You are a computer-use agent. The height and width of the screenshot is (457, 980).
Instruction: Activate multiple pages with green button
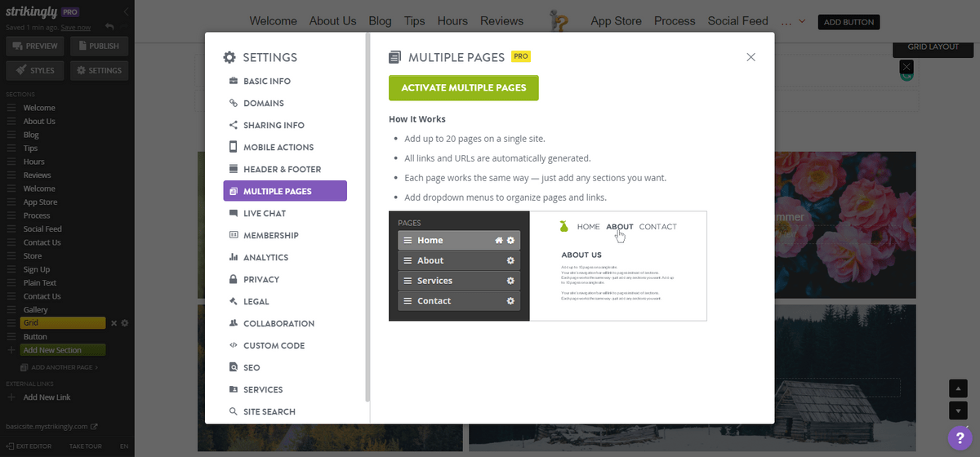[x=464, y=88]
